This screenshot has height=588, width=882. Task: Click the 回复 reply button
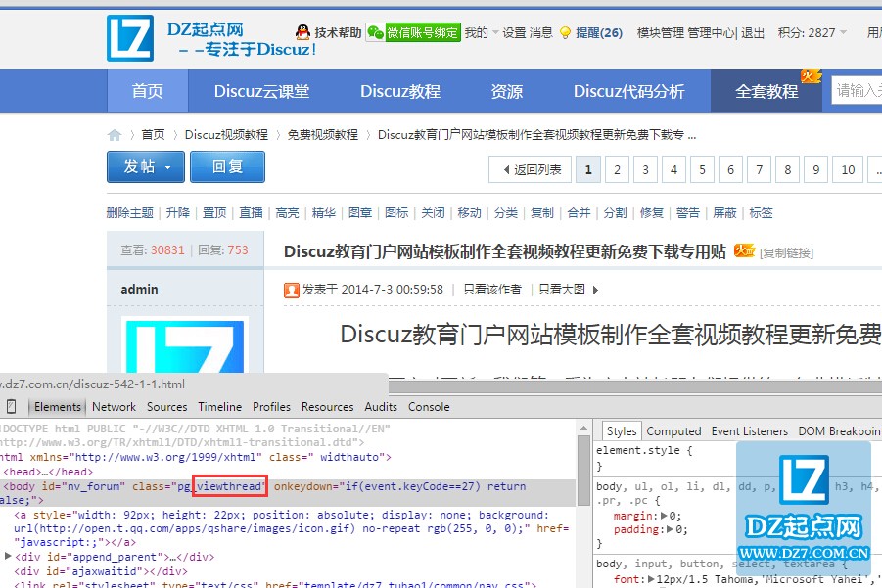tap(227, 166)
